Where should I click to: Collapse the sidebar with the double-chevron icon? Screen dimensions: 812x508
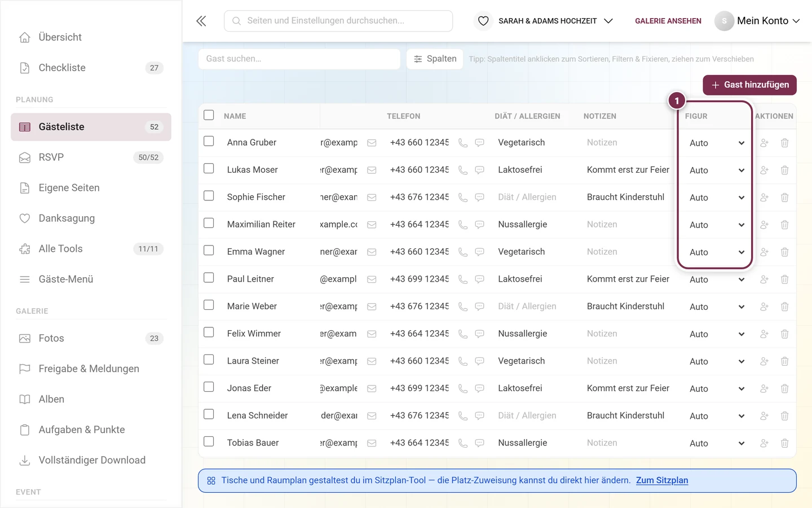coord(201,21)
